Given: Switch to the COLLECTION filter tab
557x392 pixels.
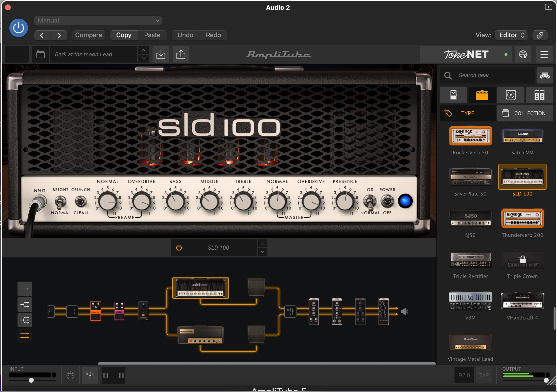Looking at the screenshot, I should coord(525,113).
